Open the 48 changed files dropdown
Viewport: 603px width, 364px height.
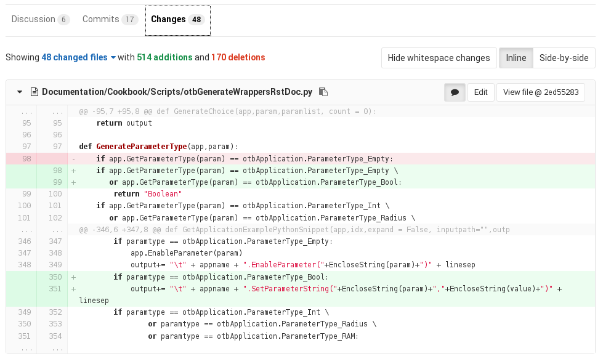pos(79,57)
